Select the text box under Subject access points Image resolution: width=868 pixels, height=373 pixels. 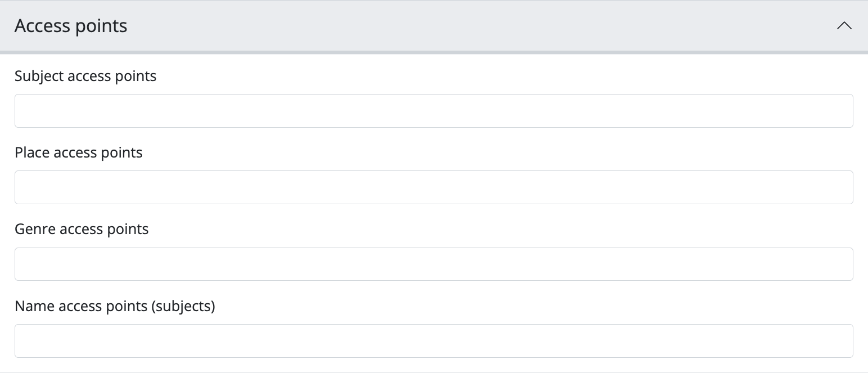tap(433, 111)
